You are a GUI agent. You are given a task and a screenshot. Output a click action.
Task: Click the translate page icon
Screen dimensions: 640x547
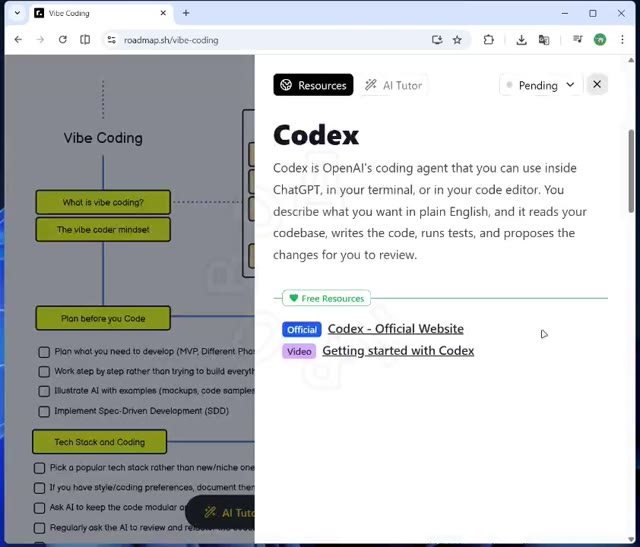pyautogui.click(x=544, y=40)
